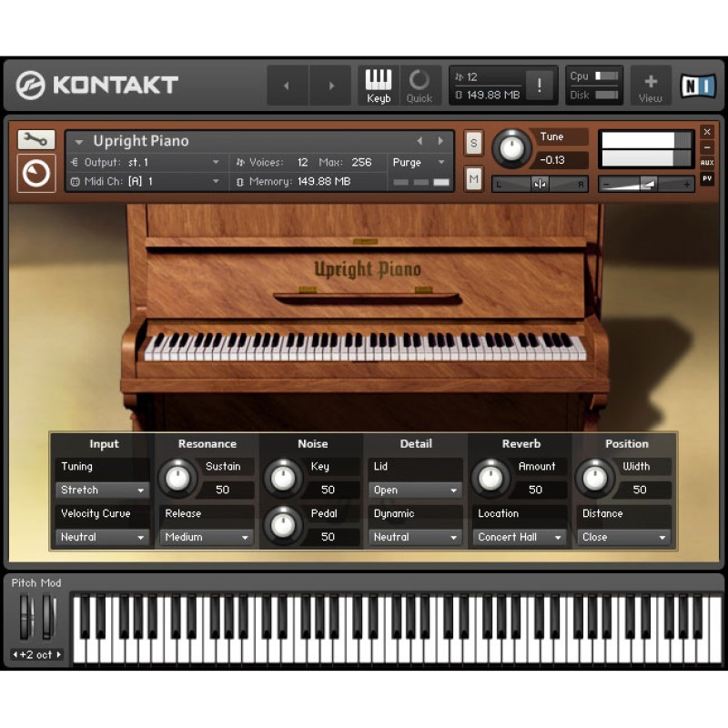Screen dimensions: 728x728
Task: Expand the Lid Open dropdown
Action: tap(416, 490)
